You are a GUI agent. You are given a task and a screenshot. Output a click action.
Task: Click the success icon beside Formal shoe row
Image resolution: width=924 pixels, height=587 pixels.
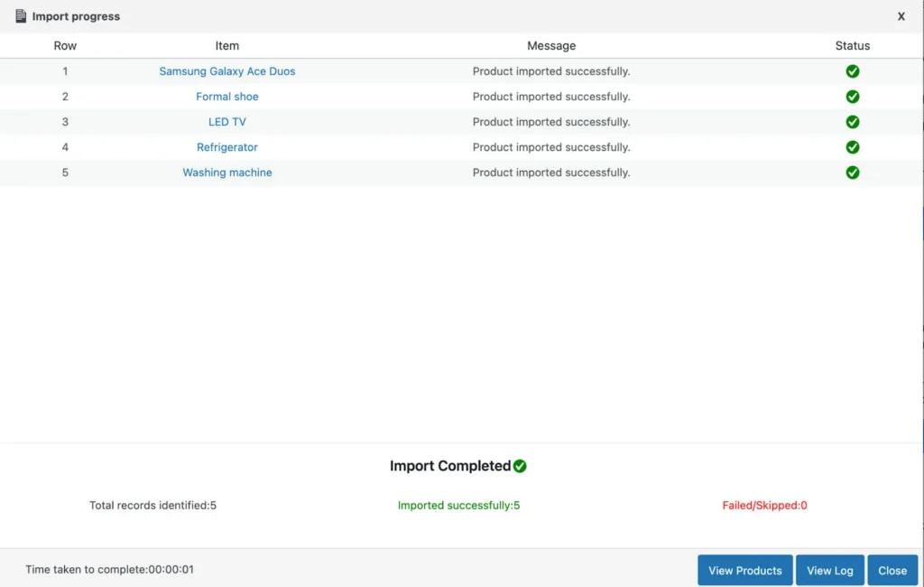(x=852, y=96)
